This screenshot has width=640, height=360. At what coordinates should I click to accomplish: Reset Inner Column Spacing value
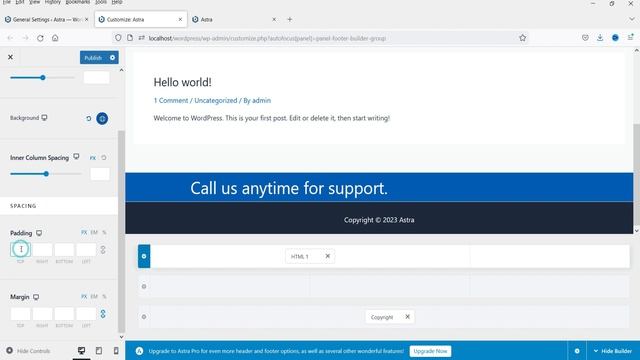tap(104, 158)
